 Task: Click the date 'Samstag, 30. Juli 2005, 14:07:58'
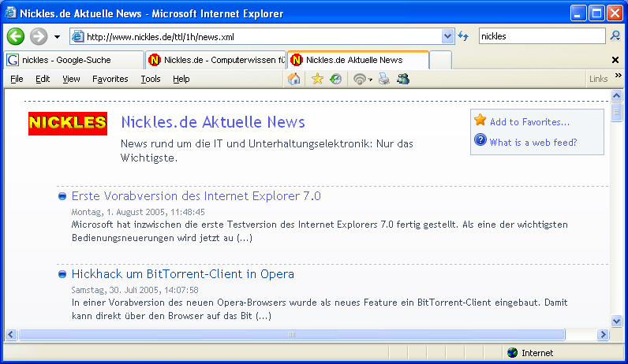[x=135, y=290]
